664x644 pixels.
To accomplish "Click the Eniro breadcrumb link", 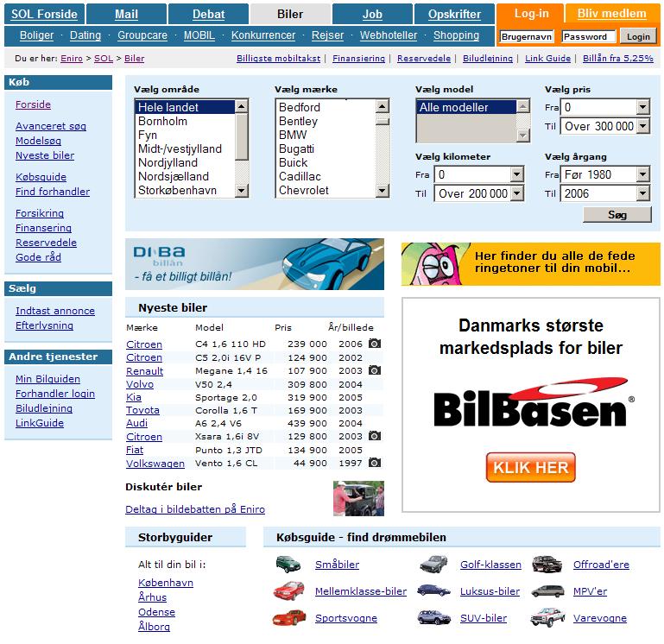I will point(72,59).
